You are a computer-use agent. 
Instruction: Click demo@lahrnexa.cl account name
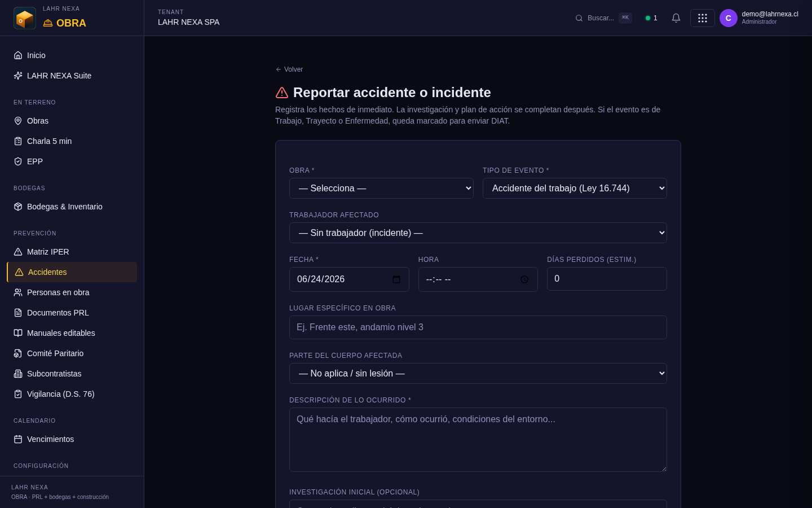point(770,14)
